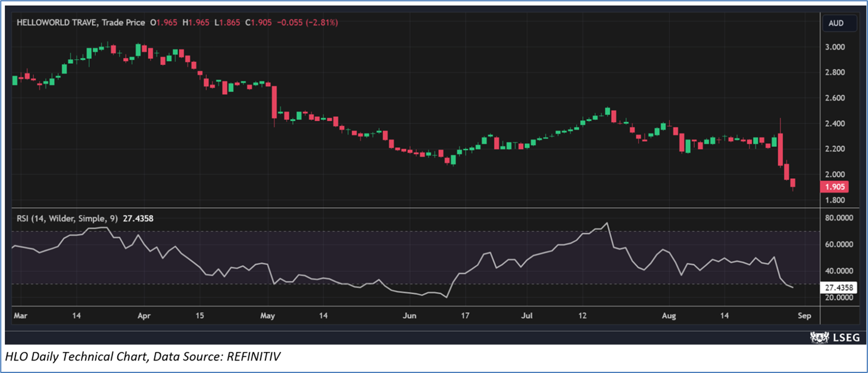Click the 1.800 price axis label
This screenshot has width=868, height=373.
point(835,200)
